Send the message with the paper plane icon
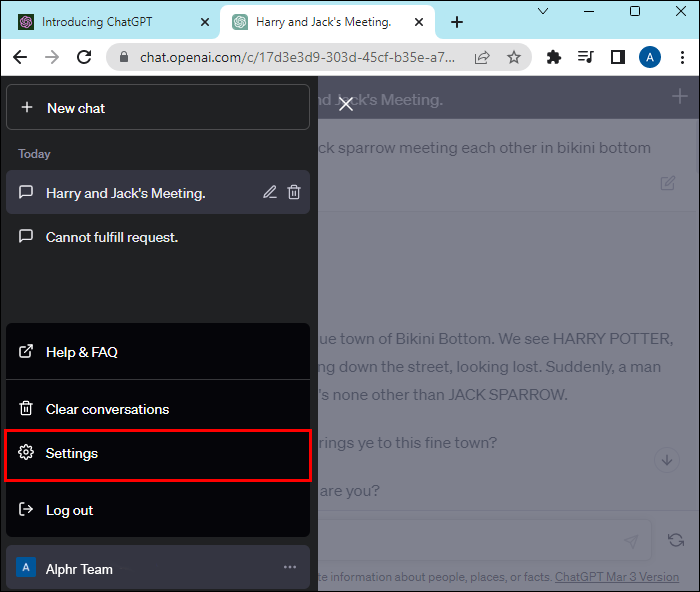This screenshot has height=592, width=700. coord(631,541)
